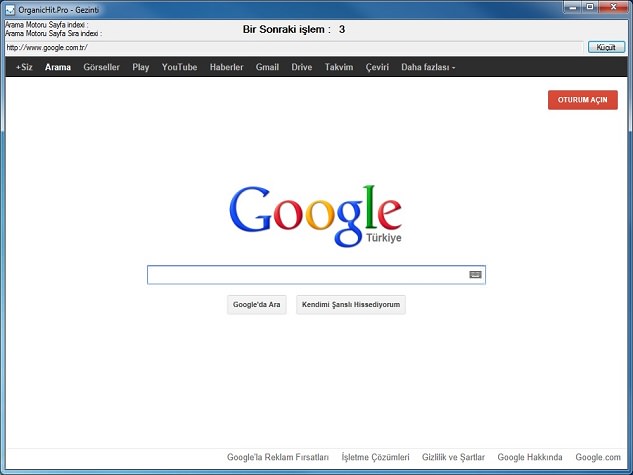Open the +Siz link in Google bar
Viewport: 633px width, 475px height.
coord(24,67)
